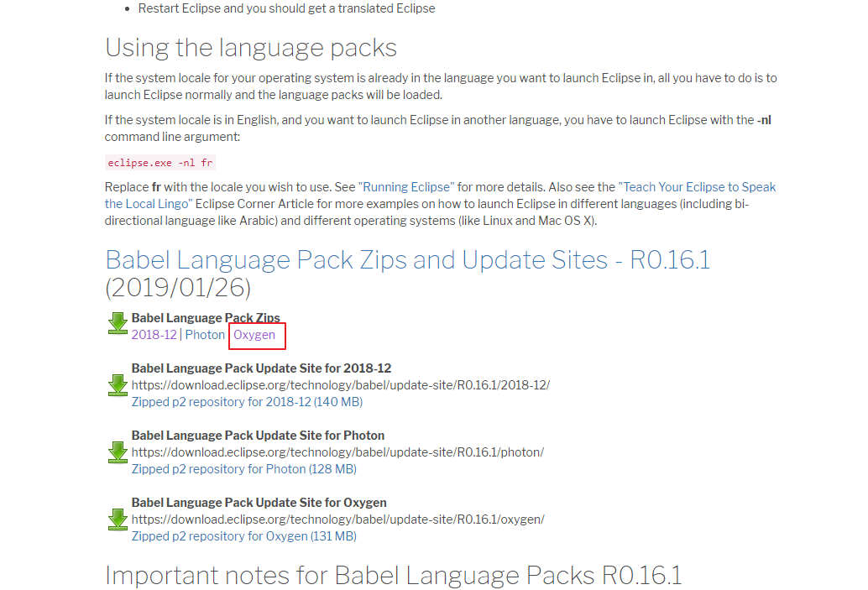Click the download icon beside Babel Language Pack Zips
The height and width of the screenshot is (590, 868).
point(118,322)
